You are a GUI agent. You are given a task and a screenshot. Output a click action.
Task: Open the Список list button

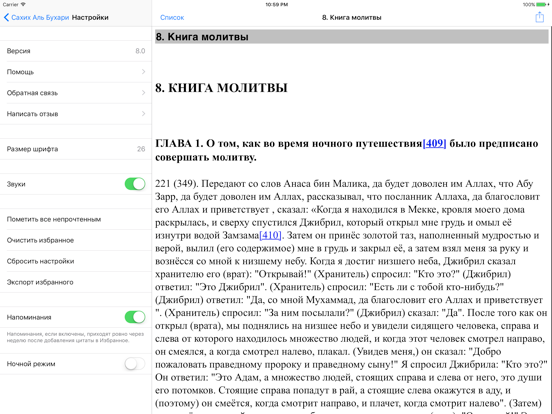(x=172, y=17)
